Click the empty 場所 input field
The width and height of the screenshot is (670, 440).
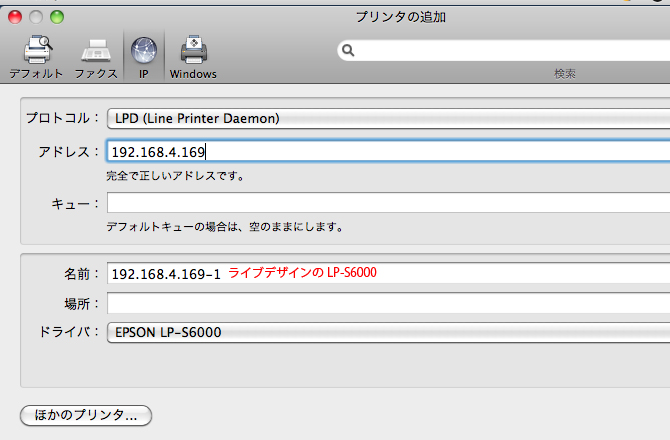pyautogui.click(x=388, y=303)
